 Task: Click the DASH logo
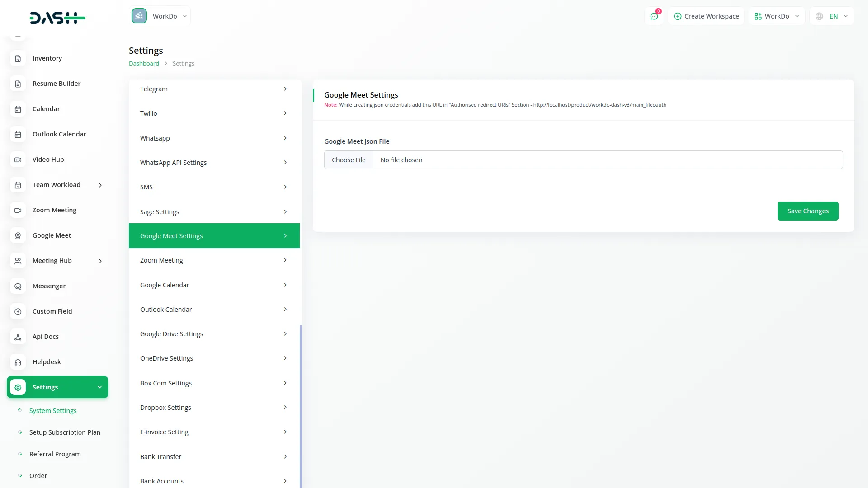57,18
